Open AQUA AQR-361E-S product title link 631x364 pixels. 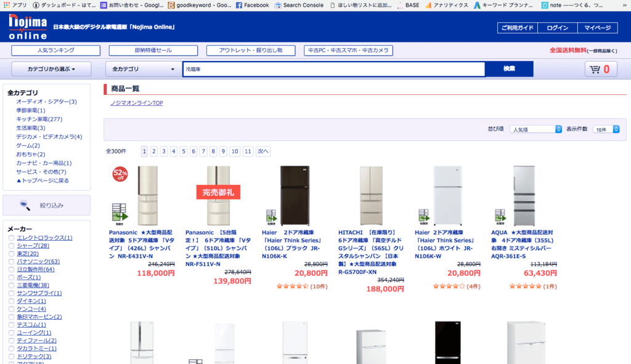(x=523, y=244)
